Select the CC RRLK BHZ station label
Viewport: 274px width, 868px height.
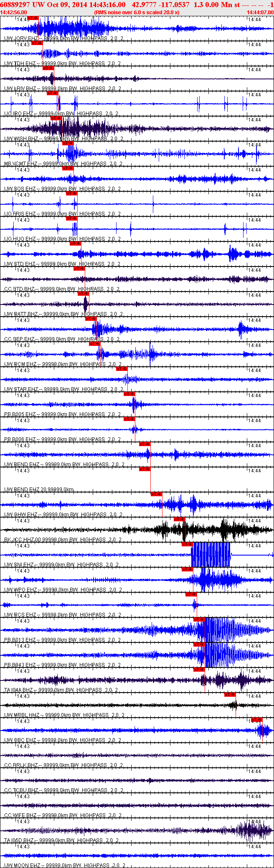63,765
